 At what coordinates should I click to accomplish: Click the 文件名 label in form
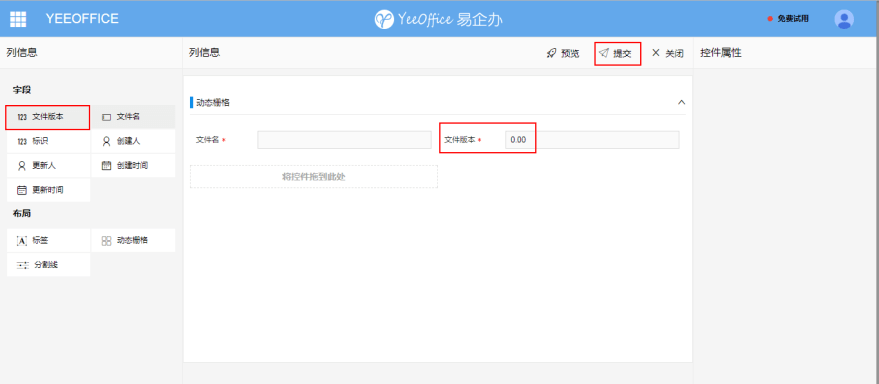[x=207, y=140]
